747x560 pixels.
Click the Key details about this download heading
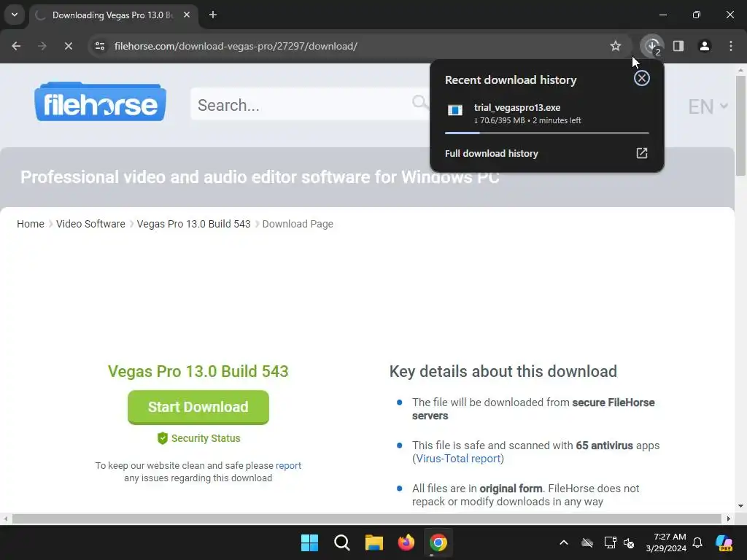click(503, 371)
